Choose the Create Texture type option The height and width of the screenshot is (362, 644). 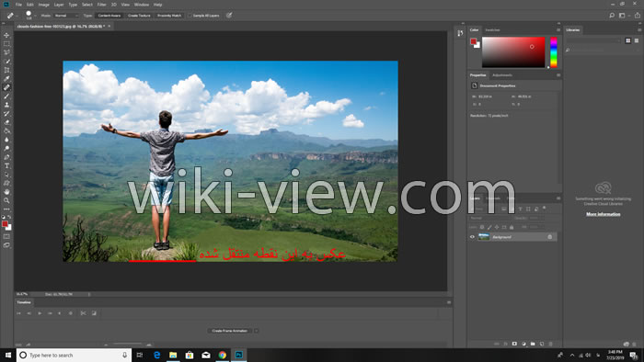pos(139,16)
